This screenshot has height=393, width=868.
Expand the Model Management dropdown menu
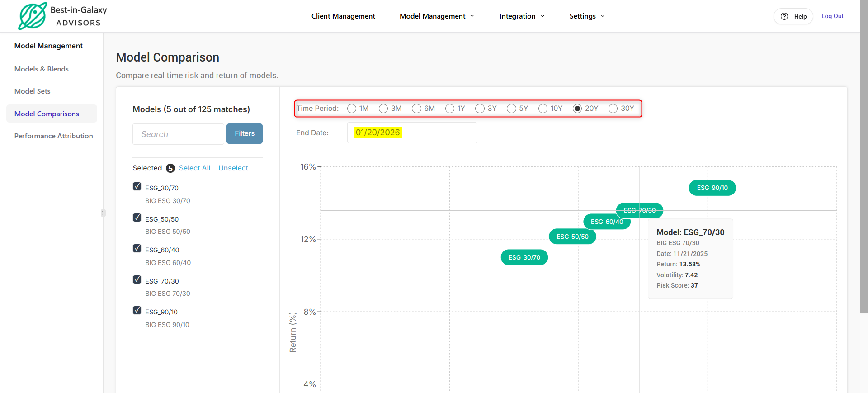click(x=437, y=16)
